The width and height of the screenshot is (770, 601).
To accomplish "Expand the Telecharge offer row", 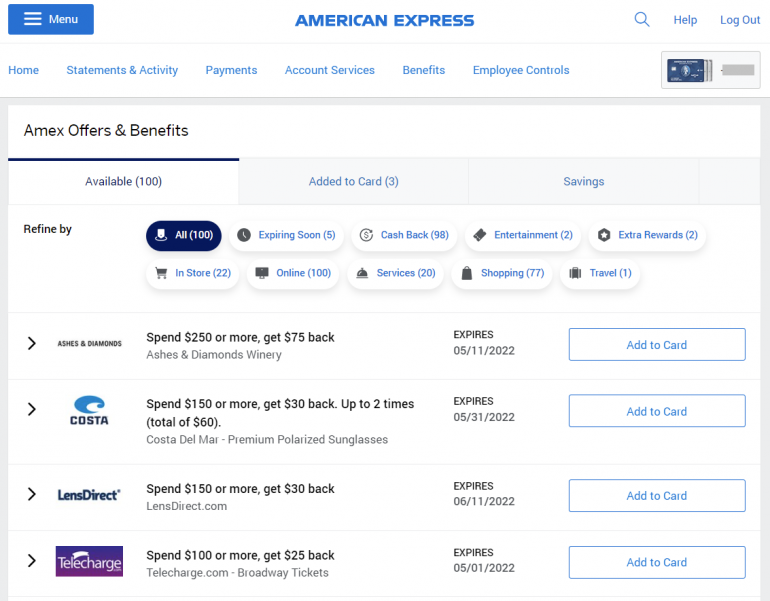I will tap(32, 561).
